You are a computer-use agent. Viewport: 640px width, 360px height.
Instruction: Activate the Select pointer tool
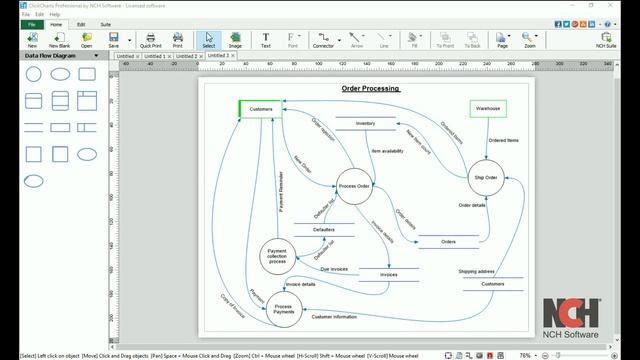pos(209,40)
